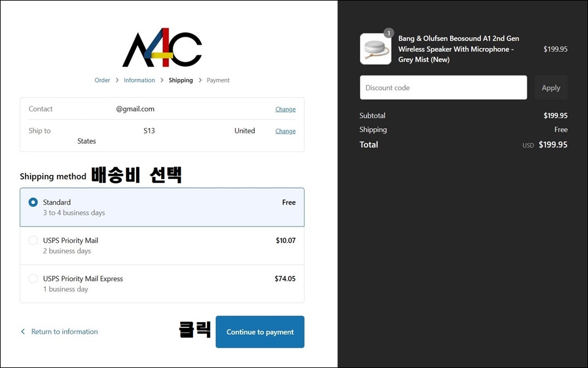Click the A4C store logo

pos(162,48)
